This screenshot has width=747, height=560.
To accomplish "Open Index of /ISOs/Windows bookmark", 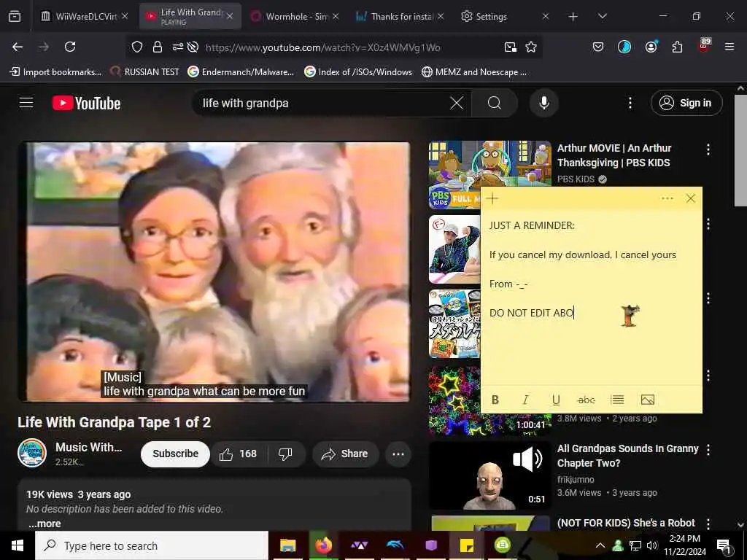I will 358,72.
